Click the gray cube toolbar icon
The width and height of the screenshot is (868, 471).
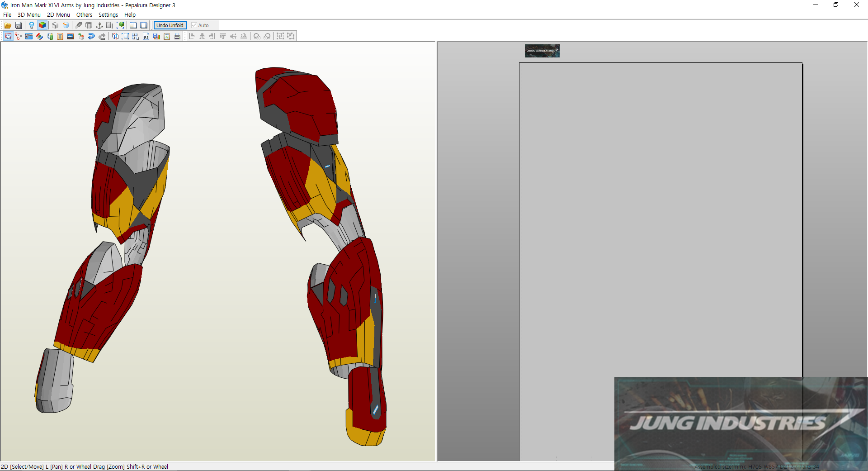point(55,25)
